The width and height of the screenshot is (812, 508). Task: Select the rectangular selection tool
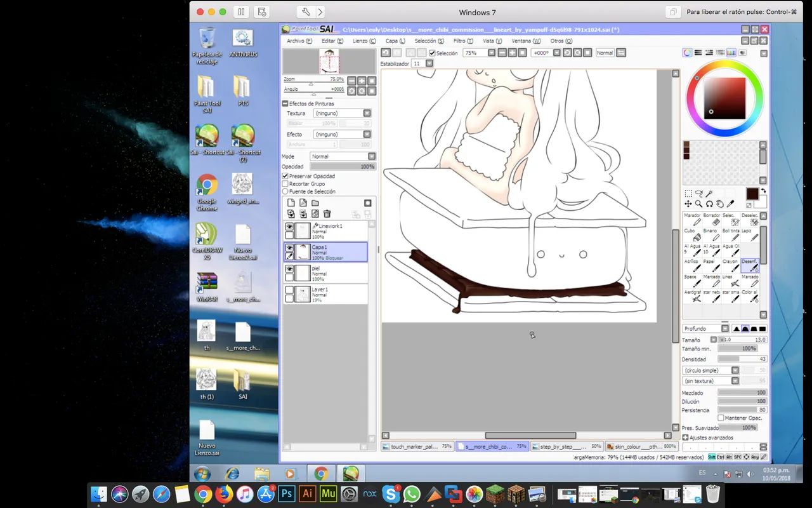[688, 194]
